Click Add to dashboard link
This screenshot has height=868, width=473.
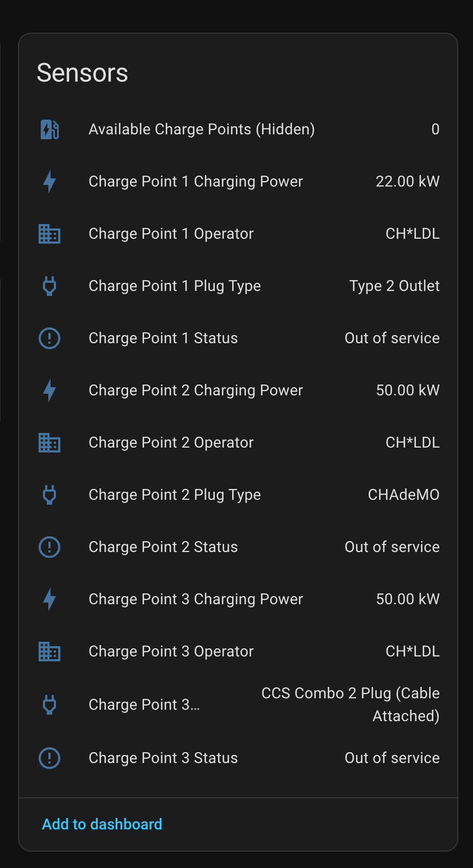point(102,824)
